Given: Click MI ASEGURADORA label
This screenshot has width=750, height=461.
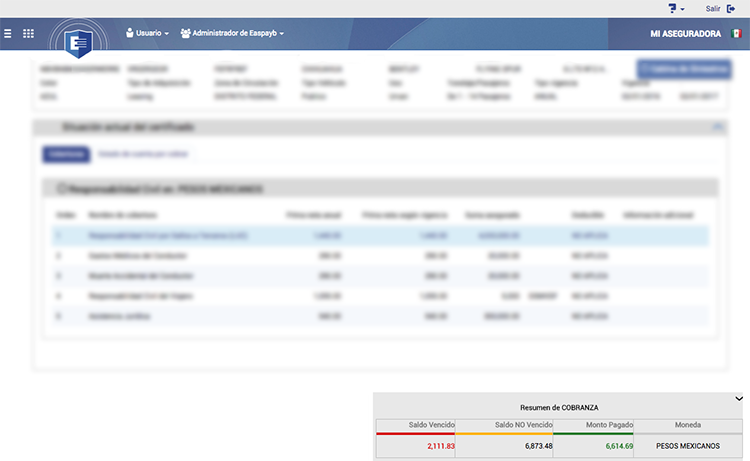Looking at the screenshot, I should [685, 33].
